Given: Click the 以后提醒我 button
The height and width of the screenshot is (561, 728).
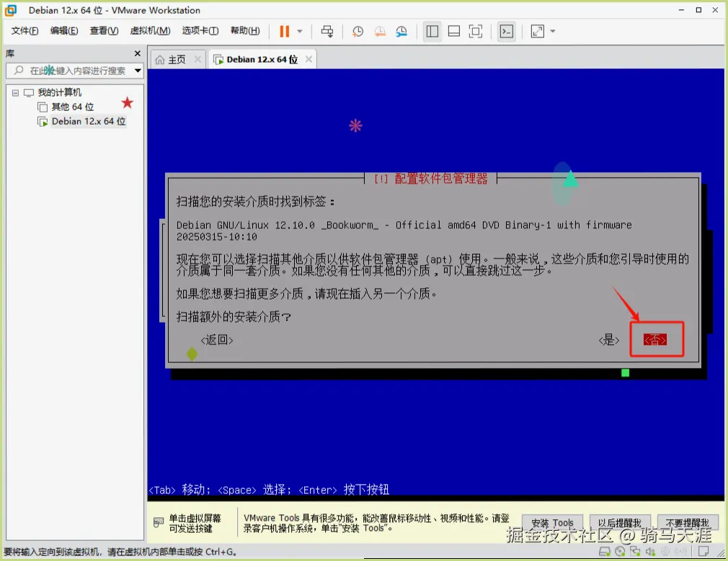Looking at the screenshot, I should tap(619, 523).
